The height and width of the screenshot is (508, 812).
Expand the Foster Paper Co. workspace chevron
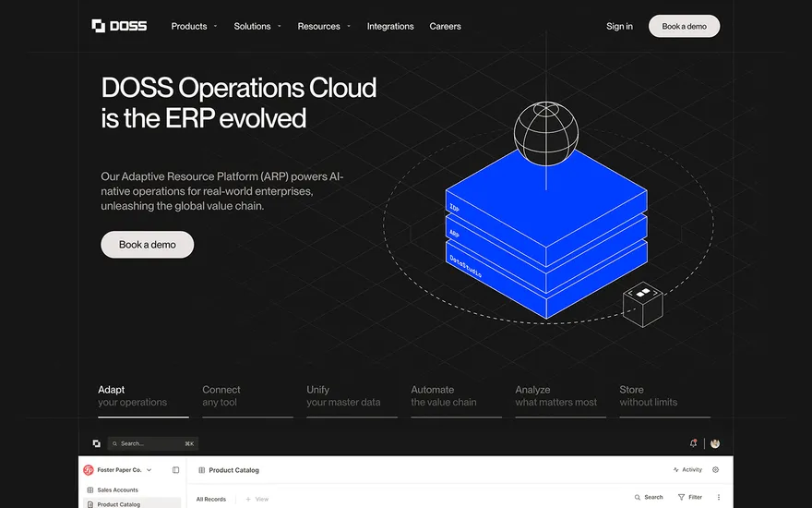(x=149, y=470)
